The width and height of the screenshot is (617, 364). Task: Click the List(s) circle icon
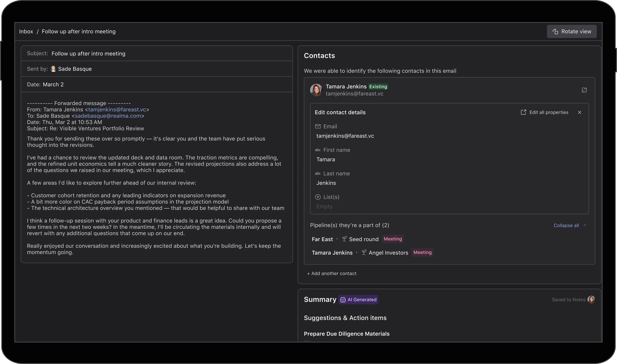318,197
